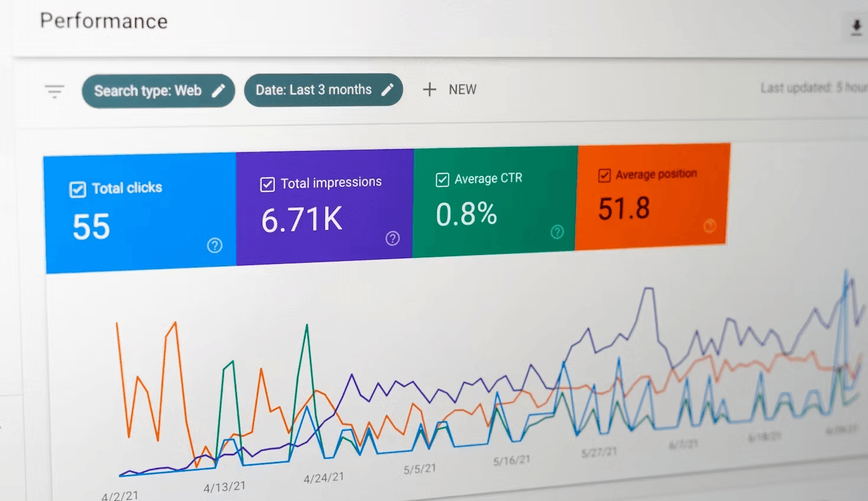Edit Search type pencil icon
Image resolution: width=868 pixels, height=501 pixels.
pos(218,90)
